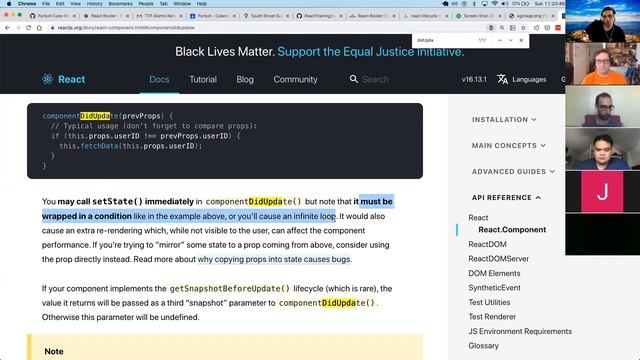Select top participant video thumbnail
The height and width of the screenshot is (360, 640).
pos(602,21)
